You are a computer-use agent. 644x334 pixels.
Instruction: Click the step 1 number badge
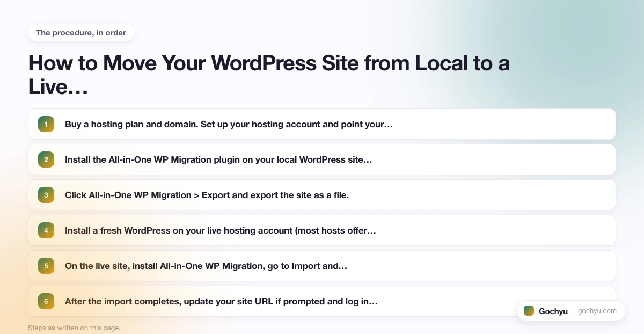coord(46,124)
